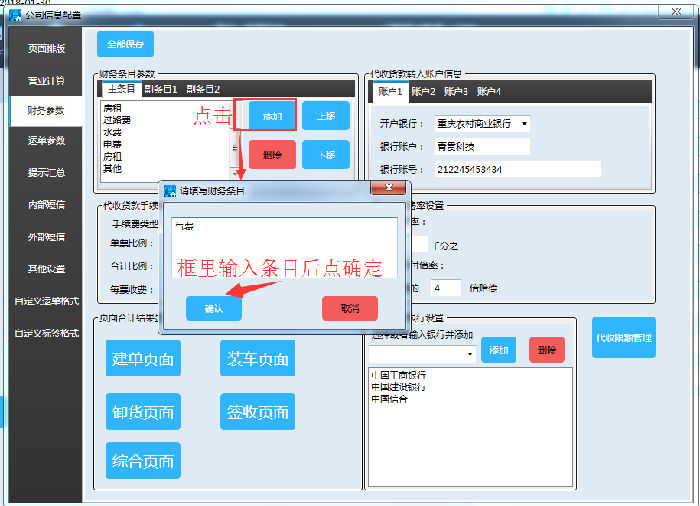Go to 内部短信 in the sidebar
The width and height of the screenshot is (700, 506).
click(46, 205)
